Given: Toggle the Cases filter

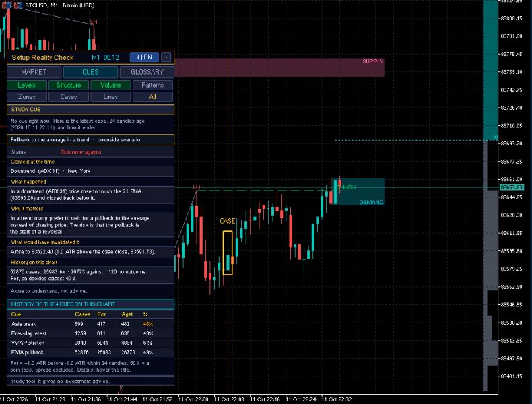Looking at the screenshot, I should click(69, 97).
